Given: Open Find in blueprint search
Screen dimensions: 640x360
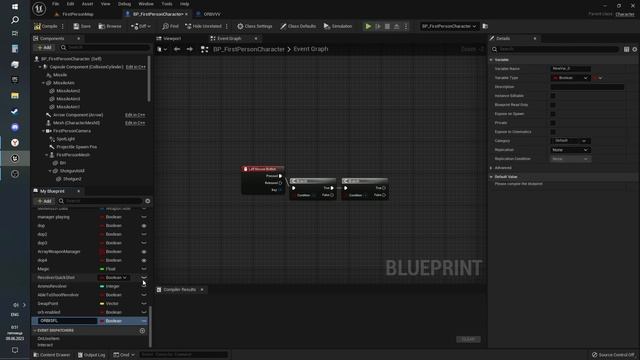Looking at the screenshot, I should (x=170, y=26).
